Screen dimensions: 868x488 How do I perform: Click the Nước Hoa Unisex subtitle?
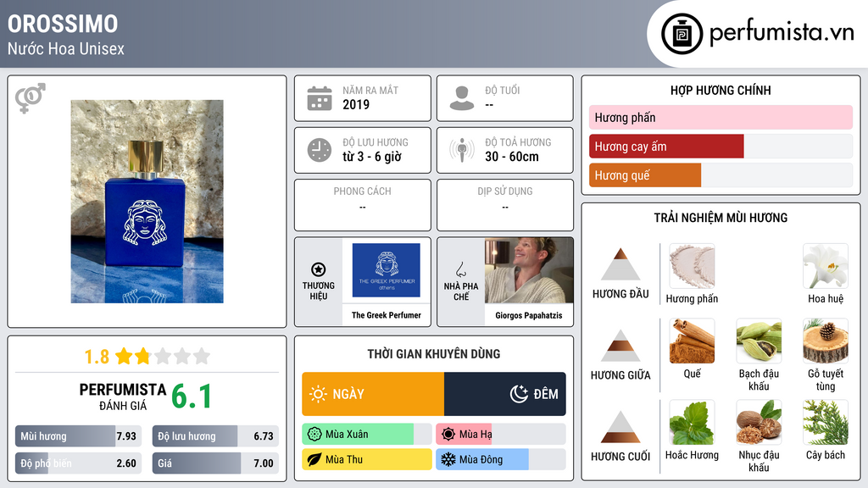pyautogui.click(x=66, y=48)
